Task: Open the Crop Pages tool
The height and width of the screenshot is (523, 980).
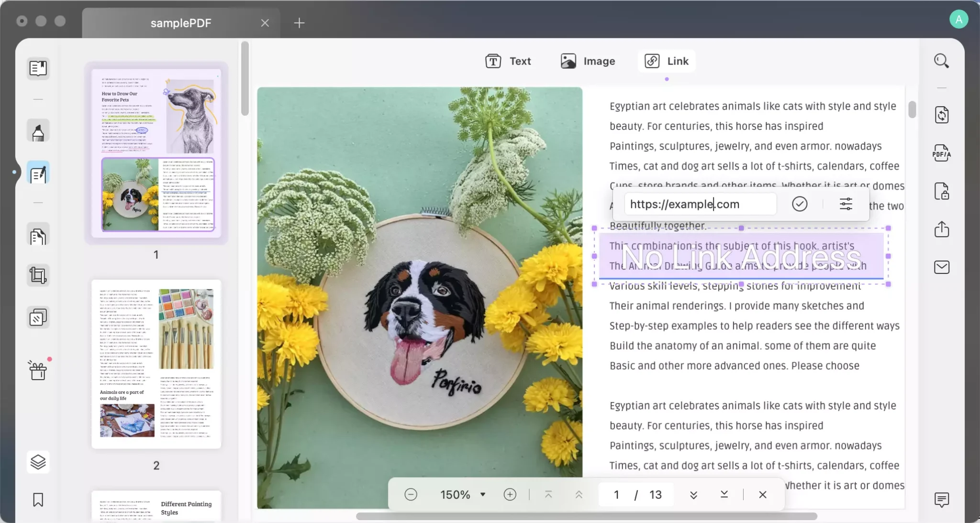Action: tap(38, 276)
